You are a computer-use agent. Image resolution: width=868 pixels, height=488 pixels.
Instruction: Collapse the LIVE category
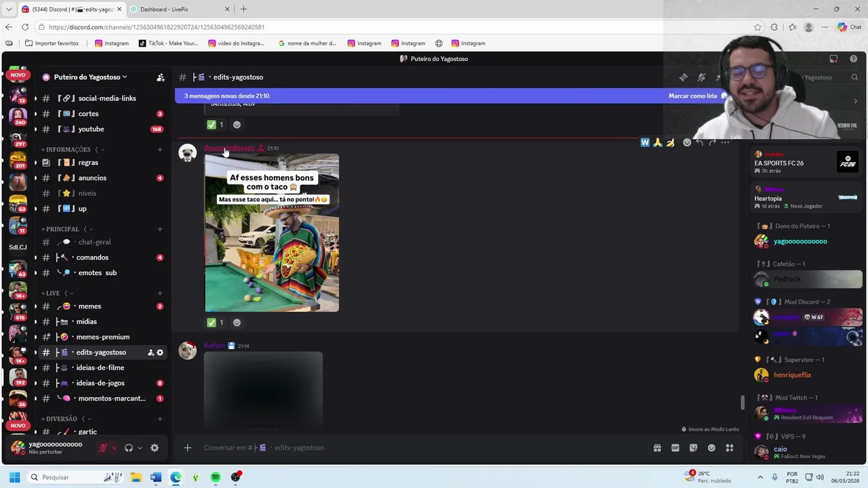pos(54,293)
